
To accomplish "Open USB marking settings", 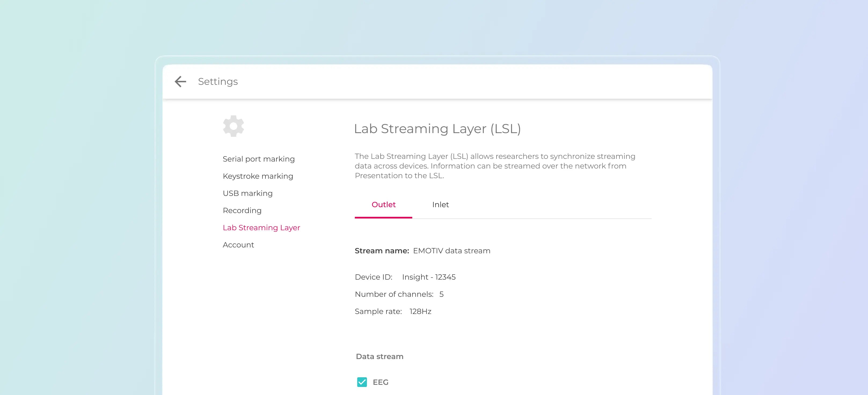I will tap(248, 193).
